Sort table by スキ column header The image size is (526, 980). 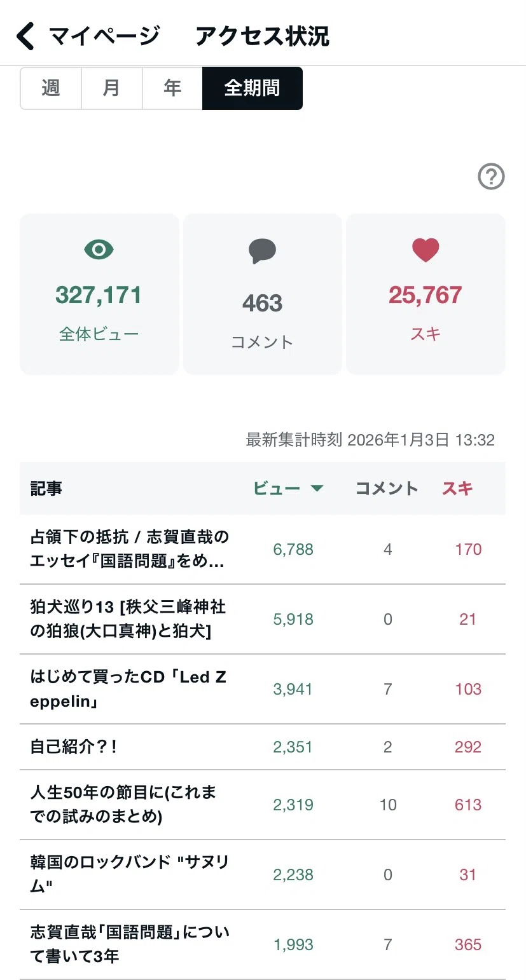point(458,489)
